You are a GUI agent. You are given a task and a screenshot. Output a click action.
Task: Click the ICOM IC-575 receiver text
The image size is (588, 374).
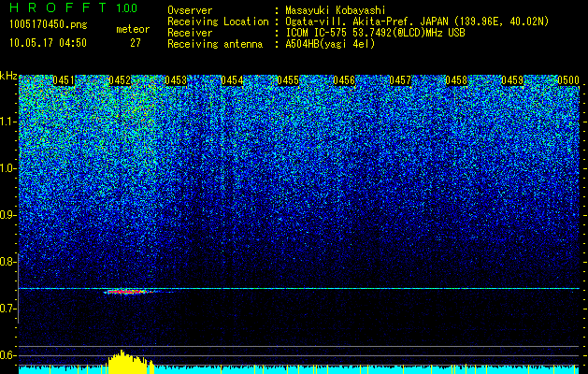pyautogui.click(x=375, y=33)
